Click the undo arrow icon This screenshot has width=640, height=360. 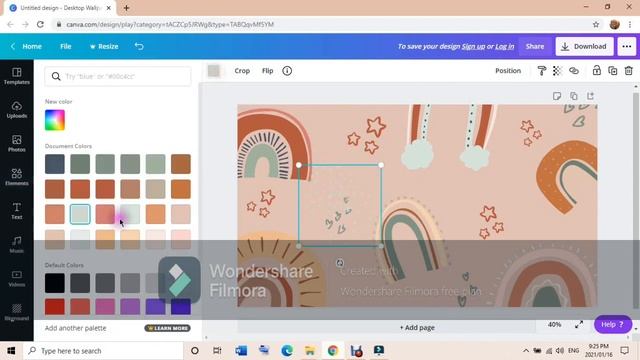coord(139,46)
